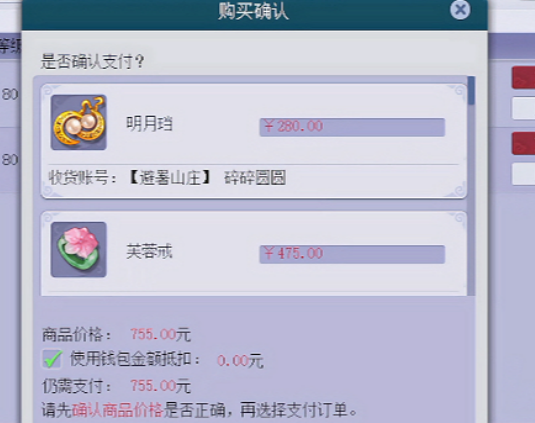Screen dimensions: 535x423
Task: Click the 芙蓉戒 flower ring icon
Action: (78, 250)
